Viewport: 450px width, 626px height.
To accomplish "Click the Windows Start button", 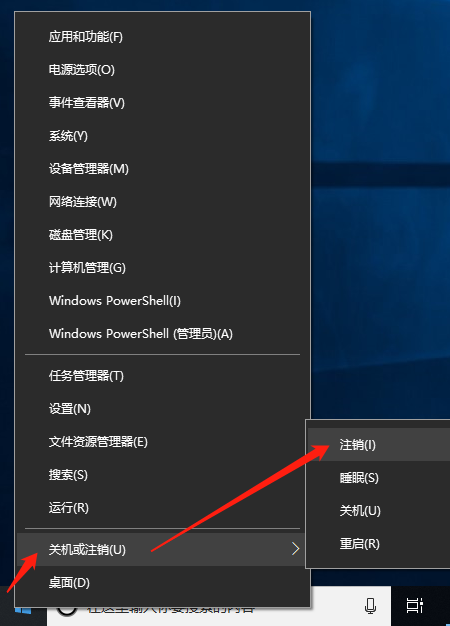I will [23, 611].
